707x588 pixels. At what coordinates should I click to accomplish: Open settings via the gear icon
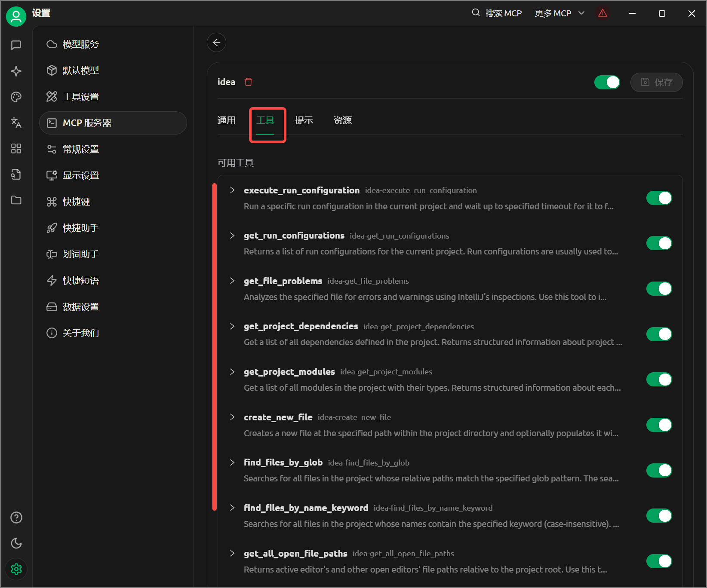tap(16, 569)
